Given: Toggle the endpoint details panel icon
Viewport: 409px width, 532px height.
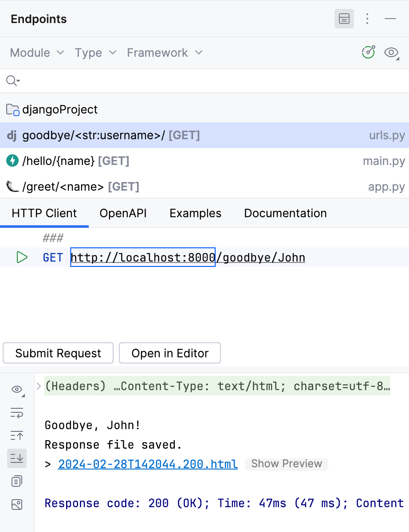Looking at the screenshot, I should coord(344,19).
